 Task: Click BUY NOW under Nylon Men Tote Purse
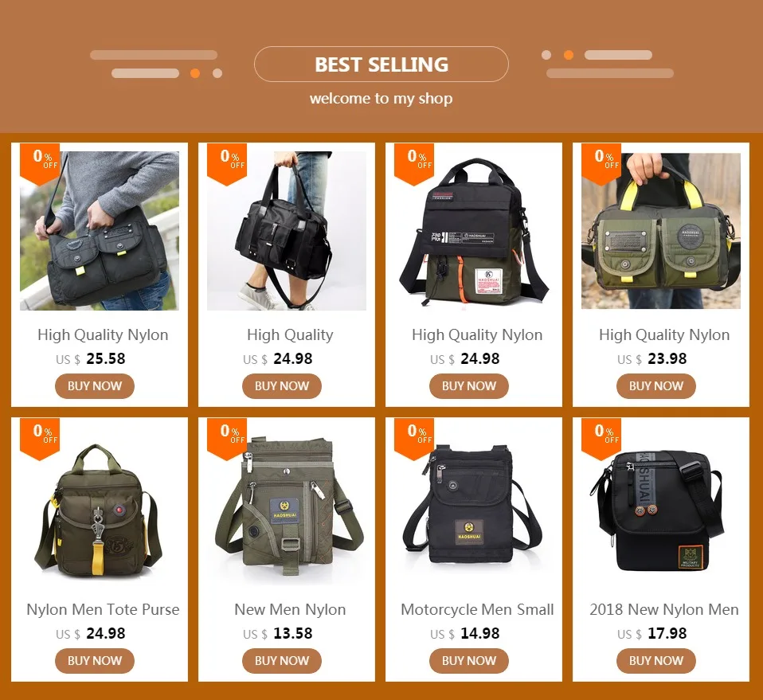pyautogui.click(x=95, y=661)
